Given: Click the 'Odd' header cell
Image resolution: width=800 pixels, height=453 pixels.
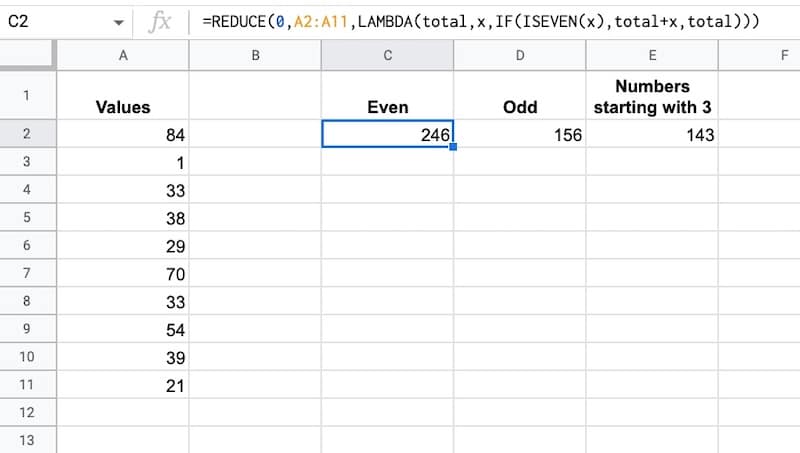Looking at the screenshot, I should [520, 95].
